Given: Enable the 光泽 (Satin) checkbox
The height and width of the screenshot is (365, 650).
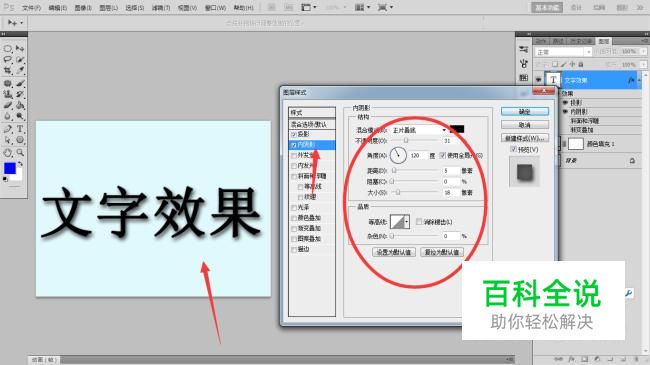Looking at the screenshot, I should pos(294,207).
